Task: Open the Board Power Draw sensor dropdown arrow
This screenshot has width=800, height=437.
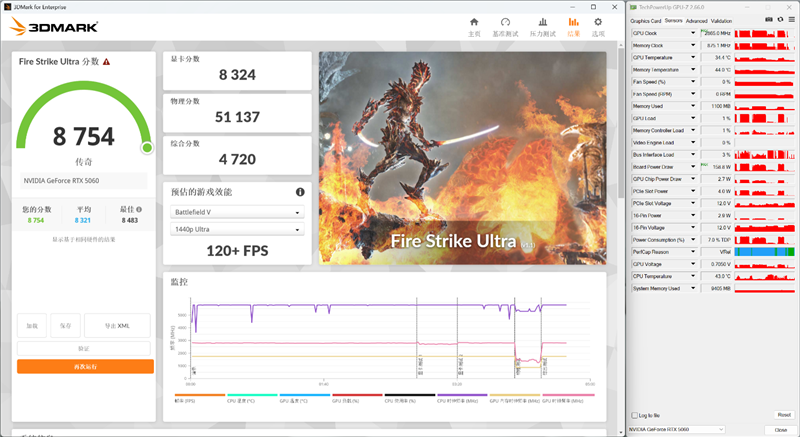Action: pos(693,167)
